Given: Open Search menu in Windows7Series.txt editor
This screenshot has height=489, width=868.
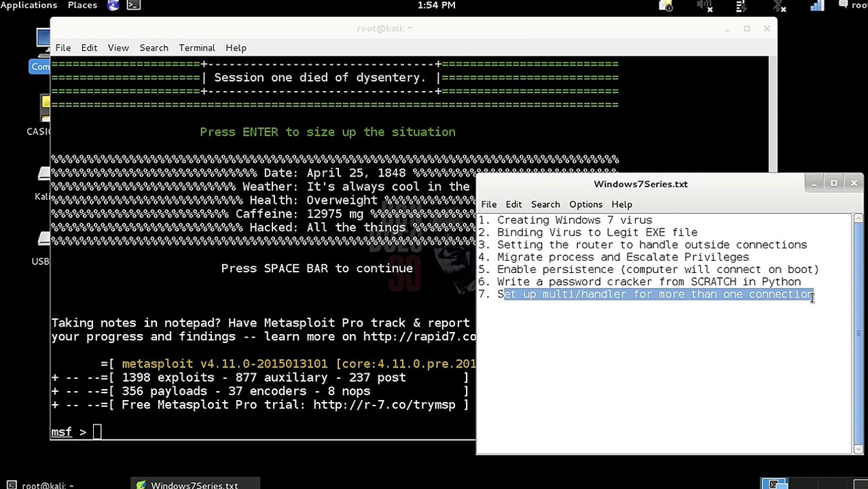Looking at the screenshot, I should tap(545, 204).
